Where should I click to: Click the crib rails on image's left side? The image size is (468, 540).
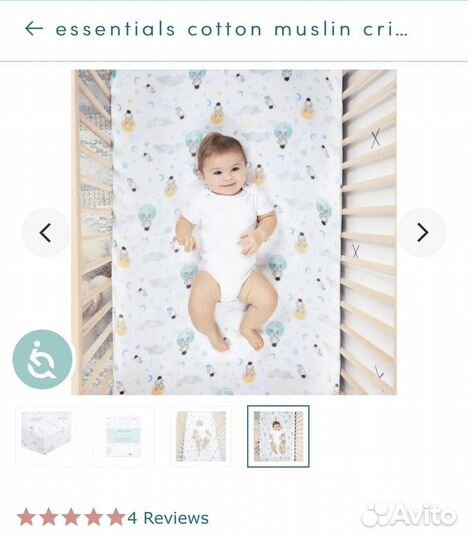click(92, 232)
